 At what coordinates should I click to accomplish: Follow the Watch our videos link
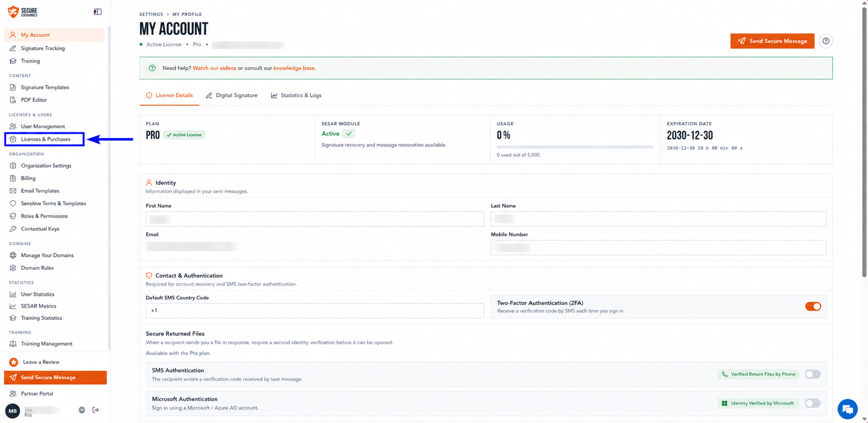click(x=214, y=68)
